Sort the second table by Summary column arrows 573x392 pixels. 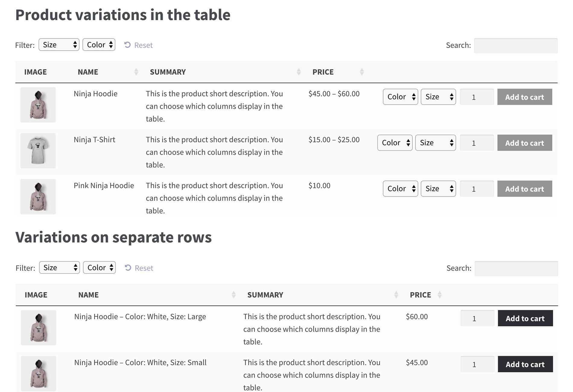pos(396,295)
